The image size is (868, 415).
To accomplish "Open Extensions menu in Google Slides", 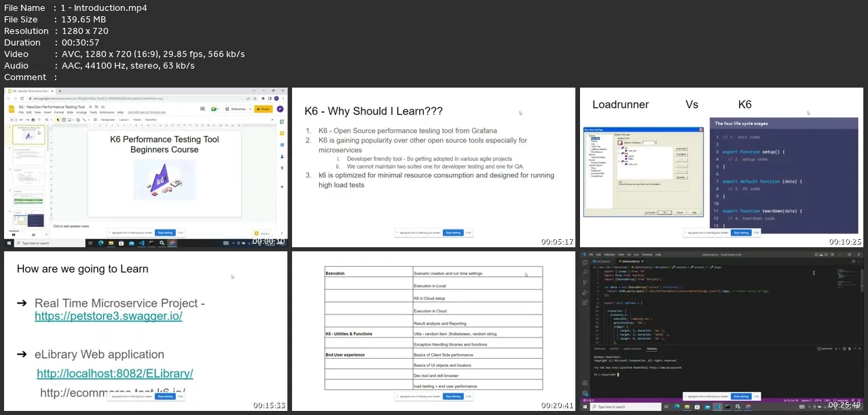I will 107,112.
